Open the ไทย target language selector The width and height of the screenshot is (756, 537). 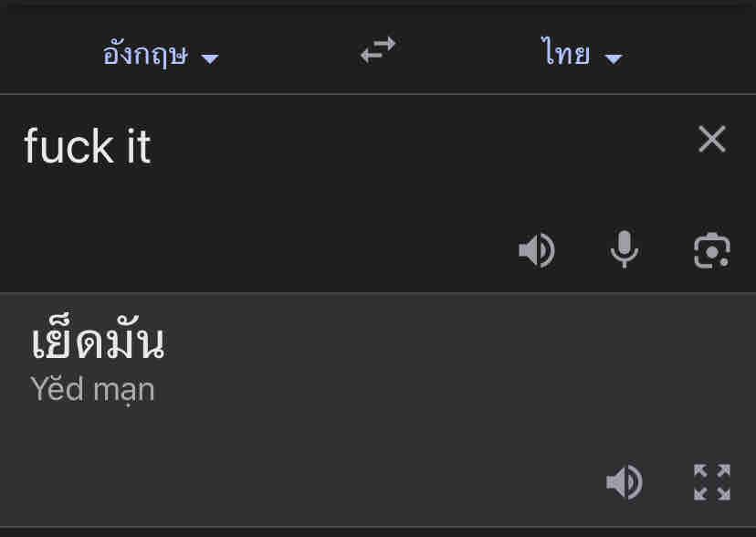(565, 55)
